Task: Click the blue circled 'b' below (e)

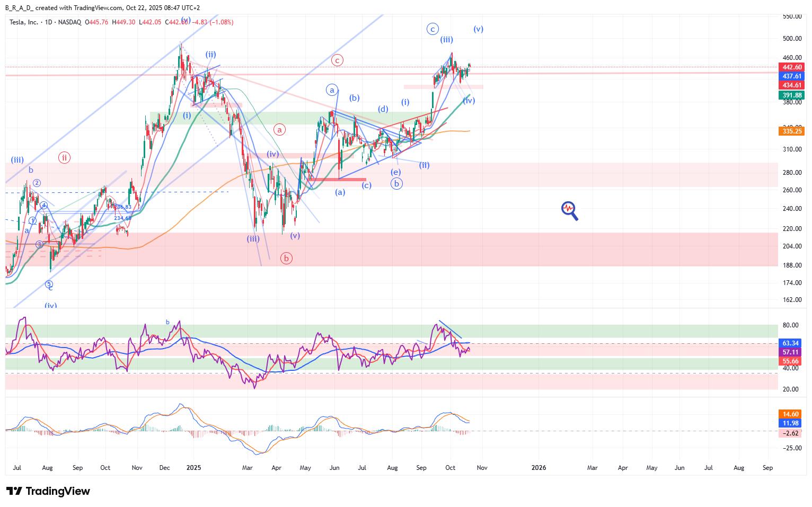Action: click(396, 184)
